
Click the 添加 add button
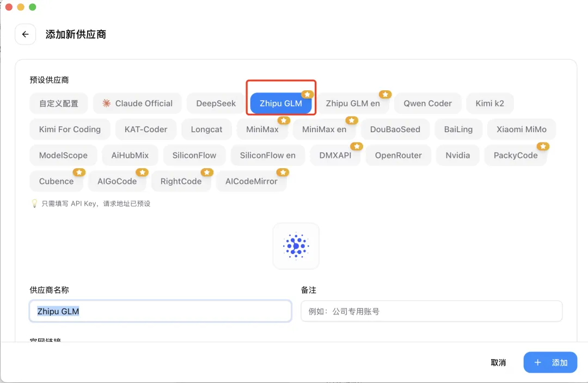[550, 362]
